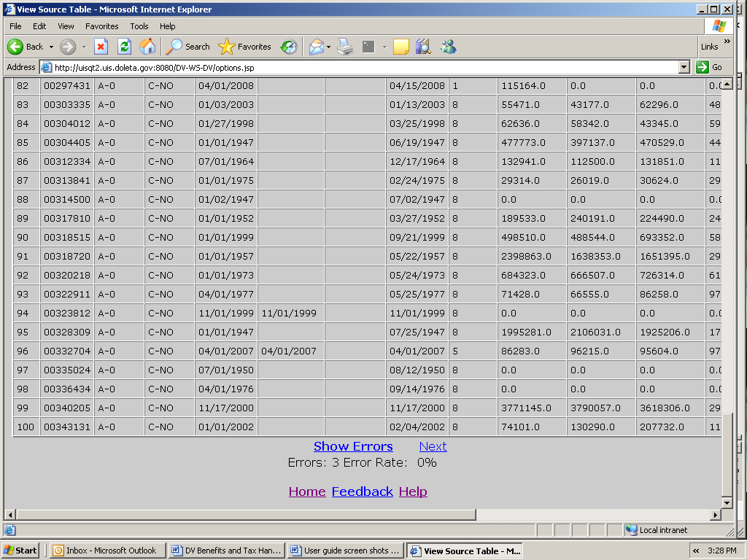
Task: Click the Stop loading icon
Action: [x=101, y=47]
